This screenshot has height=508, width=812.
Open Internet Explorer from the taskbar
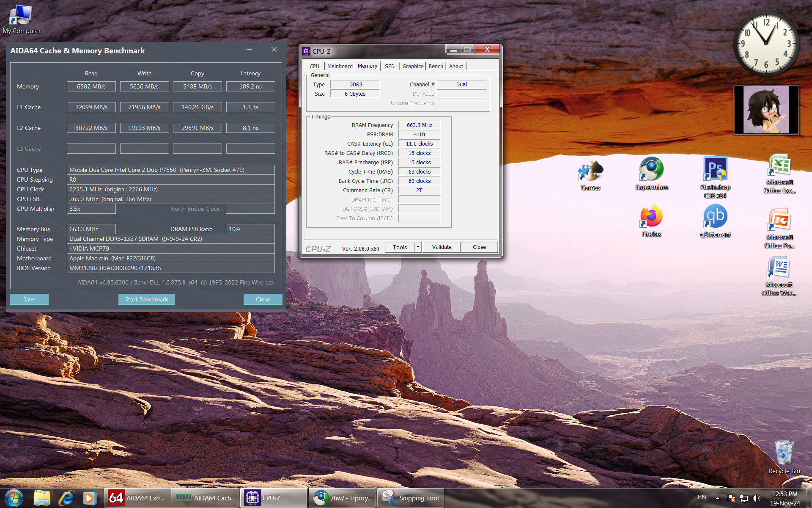pyautogui.click(x=66, y=498)
